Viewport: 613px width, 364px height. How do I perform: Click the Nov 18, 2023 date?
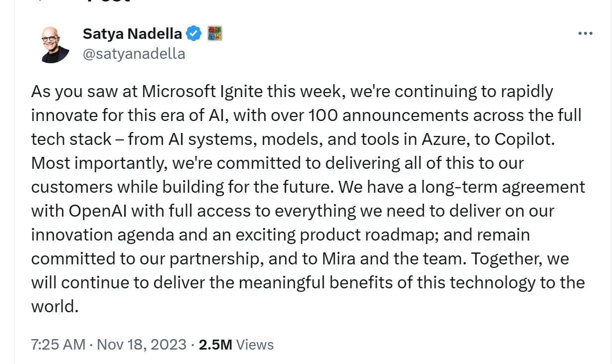141,345
